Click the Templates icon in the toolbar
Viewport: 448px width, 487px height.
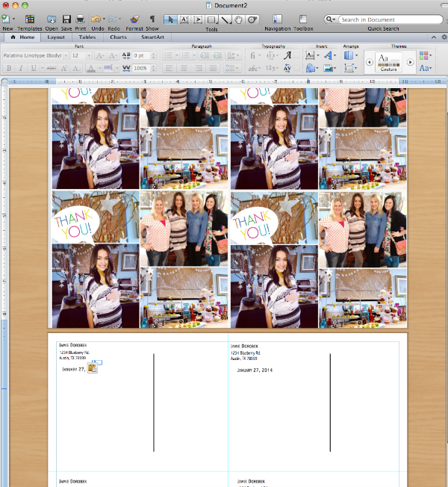30,19
